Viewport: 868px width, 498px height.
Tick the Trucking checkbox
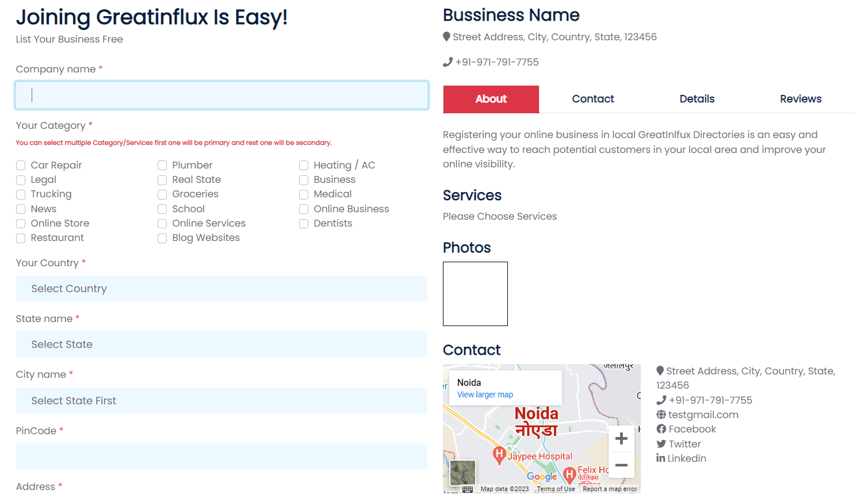tap(21, 194)
